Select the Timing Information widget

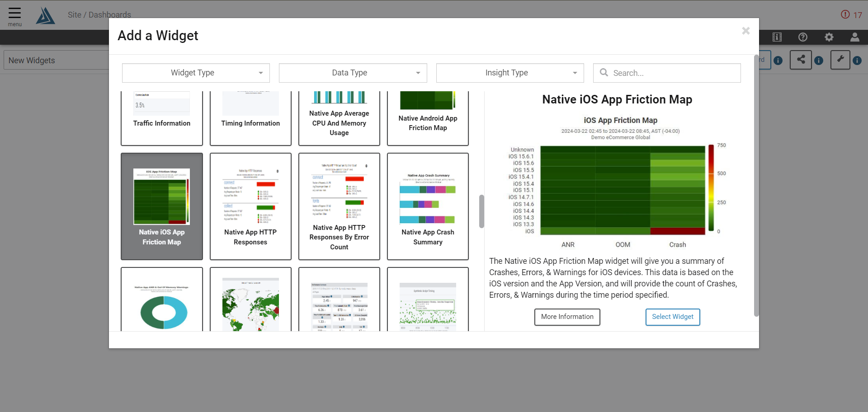pyautogui.click(x=250, y=118)
